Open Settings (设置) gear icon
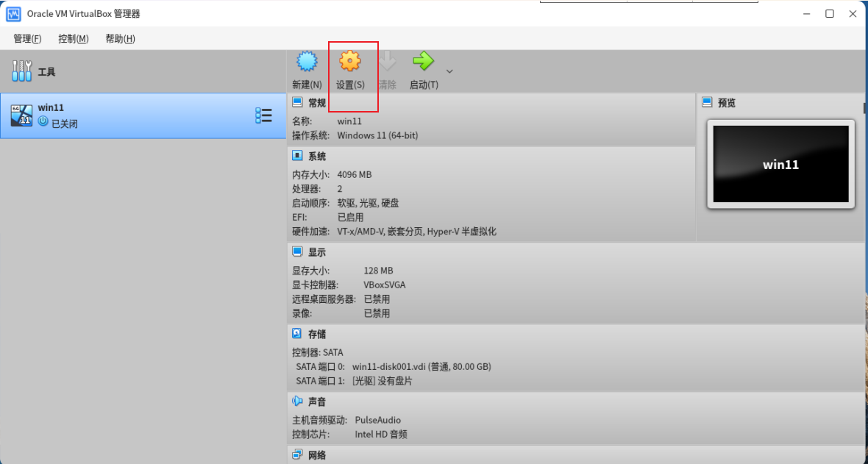868x464 pixels. click(350, 61)
